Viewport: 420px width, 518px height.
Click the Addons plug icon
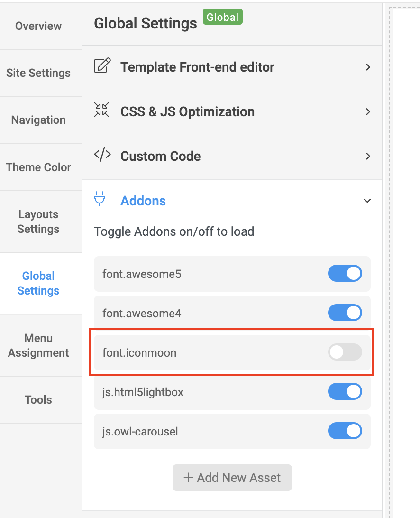click(x=100, y=199)
